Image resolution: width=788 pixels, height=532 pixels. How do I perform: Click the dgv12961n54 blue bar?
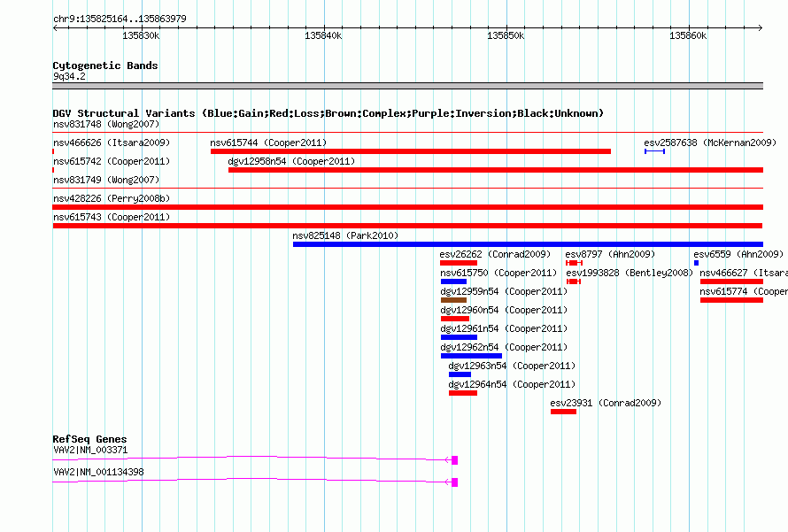click(459, 337)
